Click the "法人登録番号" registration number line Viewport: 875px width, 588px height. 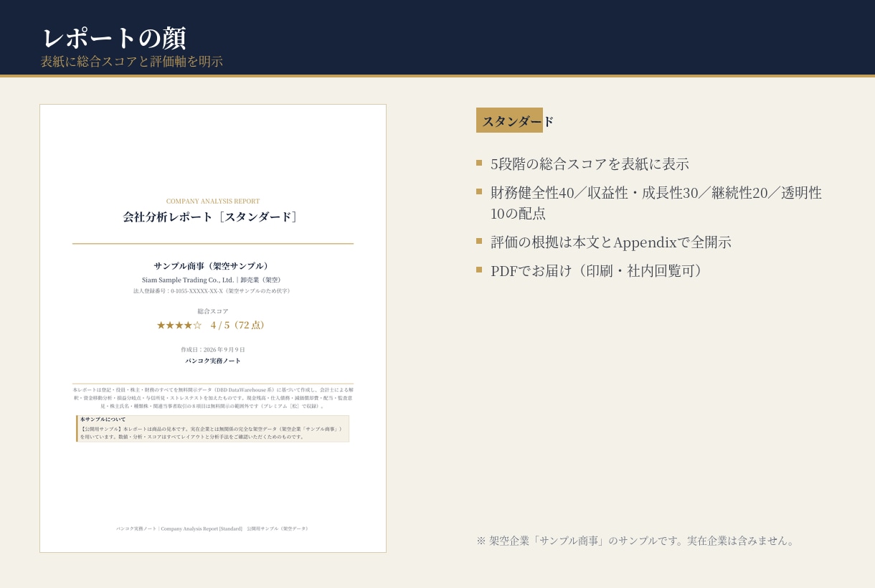213,291
